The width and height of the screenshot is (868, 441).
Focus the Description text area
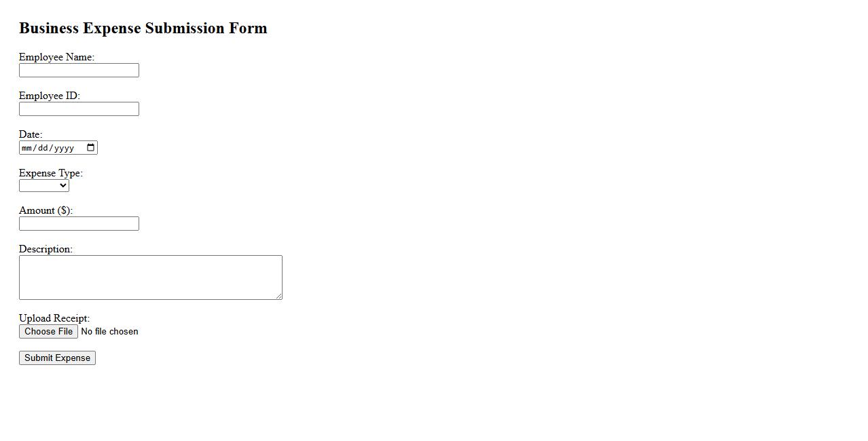pyautogui.click(x=150, y=277)
